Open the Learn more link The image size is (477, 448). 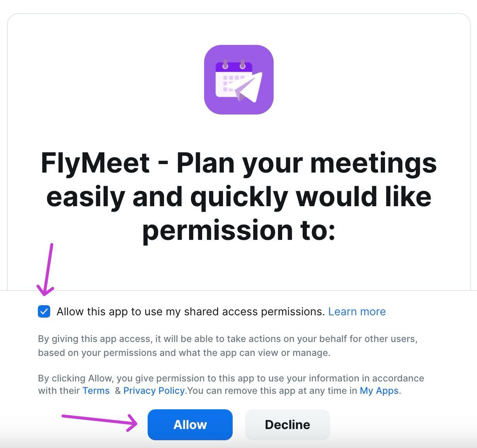(x=357, y=311)
